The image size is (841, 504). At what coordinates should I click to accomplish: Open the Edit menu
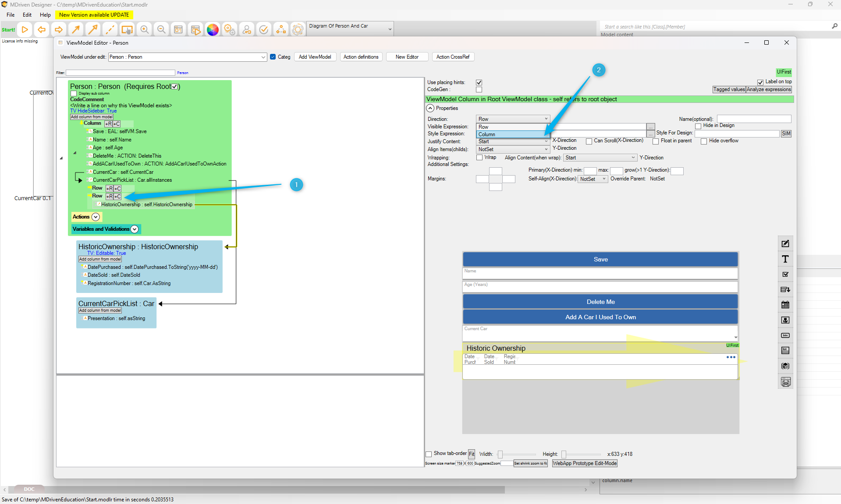pyautogui.click(x=27, y=14)
